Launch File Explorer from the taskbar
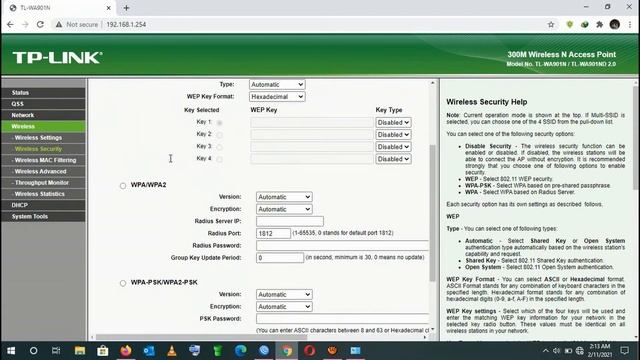The width and height of the screenshot is (640, 360). pyautogui.click(x=80, y=351)
